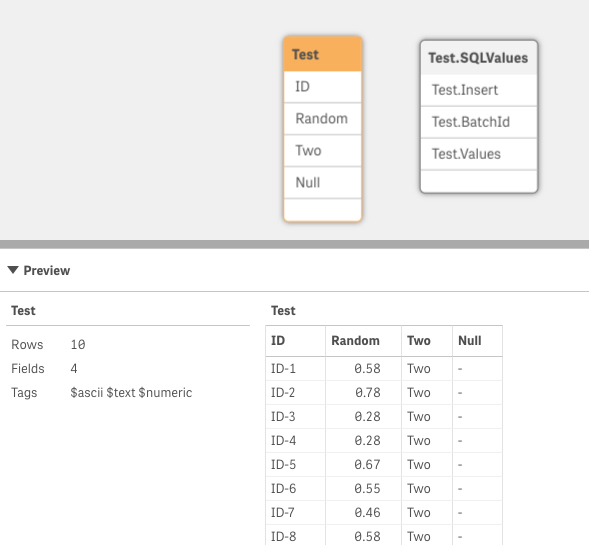This screenshot has height=550, width=589.
Task: Click the Fields count value 4
Action: 74,369
